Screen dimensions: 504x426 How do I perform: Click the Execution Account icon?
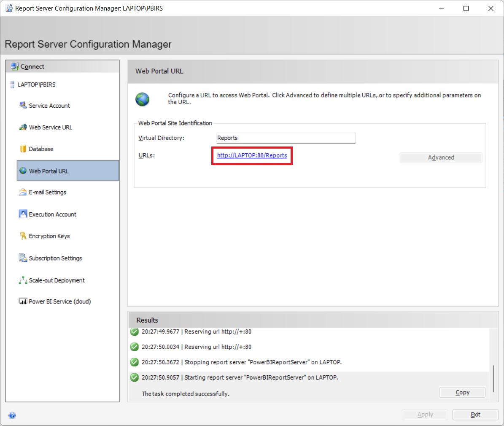[23, 214]
